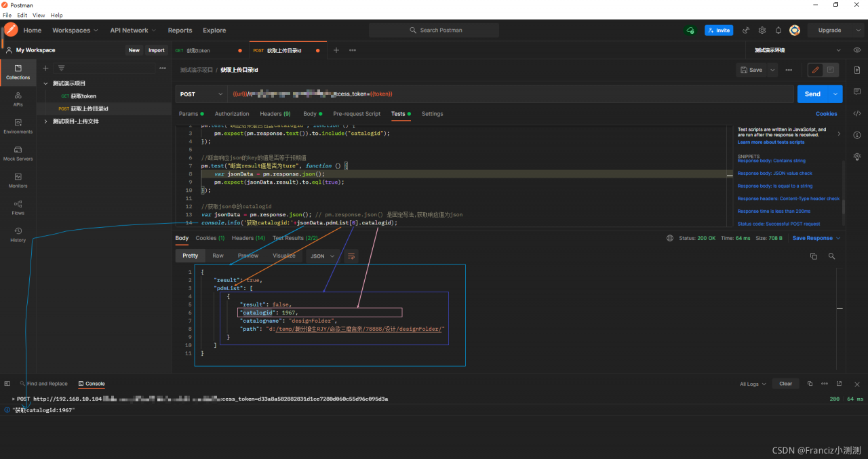Viewport: 868px width, 459px height.
Task: Search the response with the magnifier icon
Action: pos(830,256)
